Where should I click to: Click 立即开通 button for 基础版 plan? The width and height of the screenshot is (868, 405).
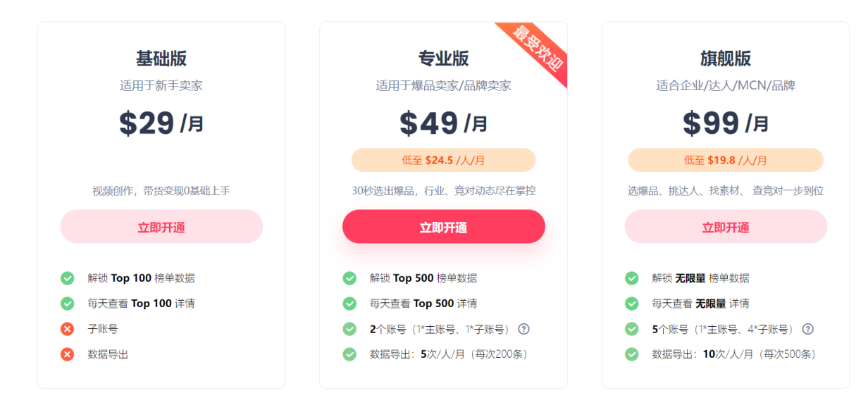(x=161, y=227)
